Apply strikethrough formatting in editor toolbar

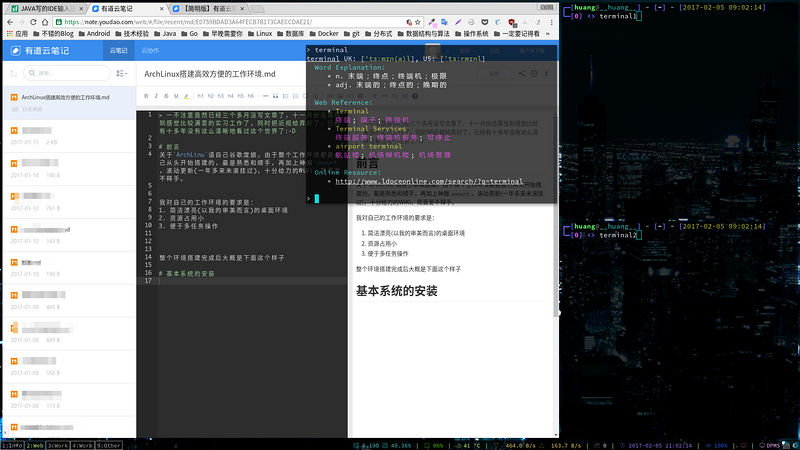tap(166, 96)
